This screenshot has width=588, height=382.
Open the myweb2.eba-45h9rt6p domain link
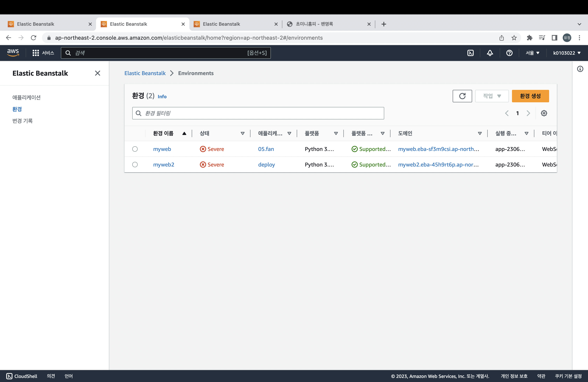438,165
